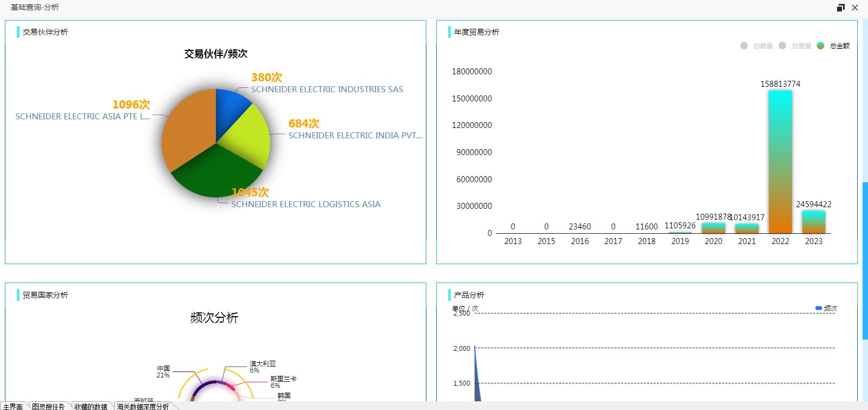Click the SCHNEIDER ELECTRIC ASIA PTE label

pyautogui.click(x=82, y=117)
